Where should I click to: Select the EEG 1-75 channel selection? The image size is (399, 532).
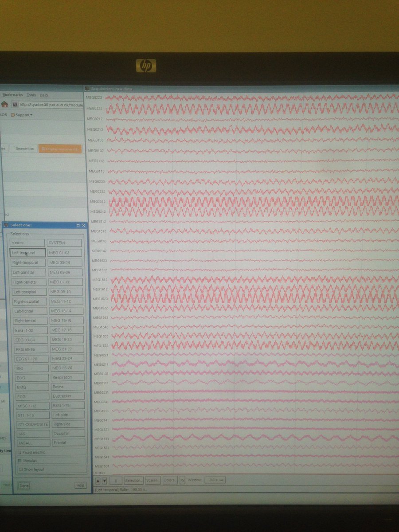tap(68, 405)
